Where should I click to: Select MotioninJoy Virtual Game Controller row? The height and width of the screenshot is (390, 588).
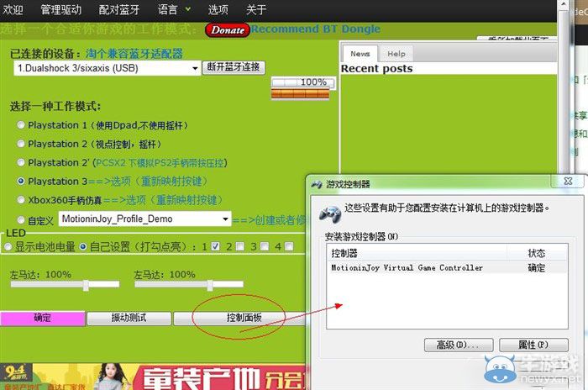point(447,268)
